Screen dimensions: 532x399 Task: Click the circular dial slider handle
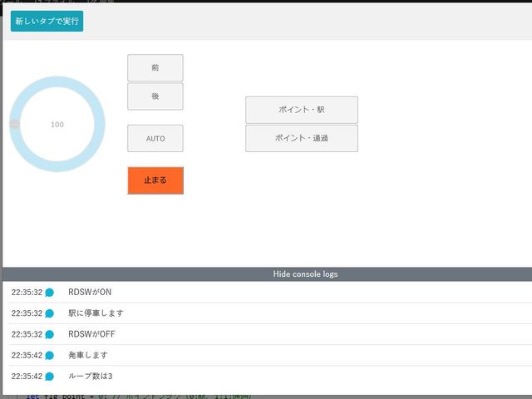(x=14, y=124)
